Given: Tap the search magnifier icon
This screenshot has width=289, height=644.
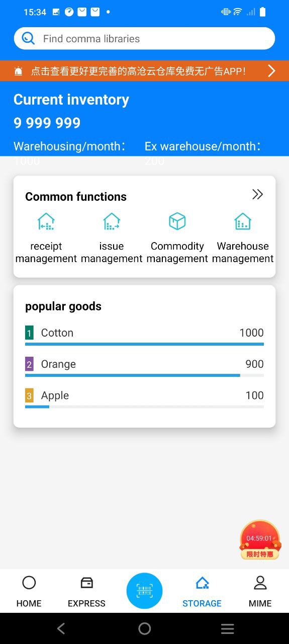Looking at the screenshot, I should 28,38.
